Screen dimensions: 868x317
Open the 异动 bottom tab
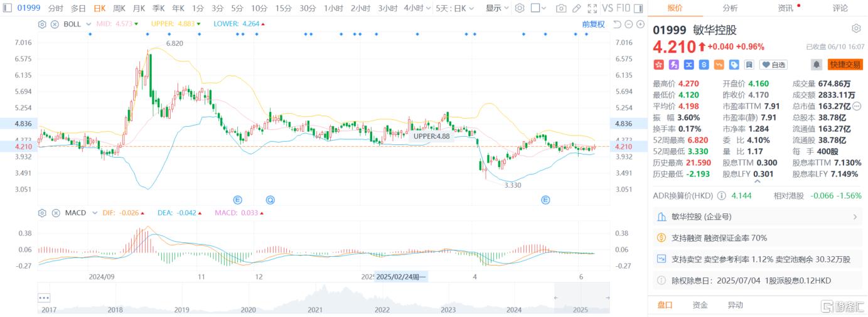(x=735, y=305)
